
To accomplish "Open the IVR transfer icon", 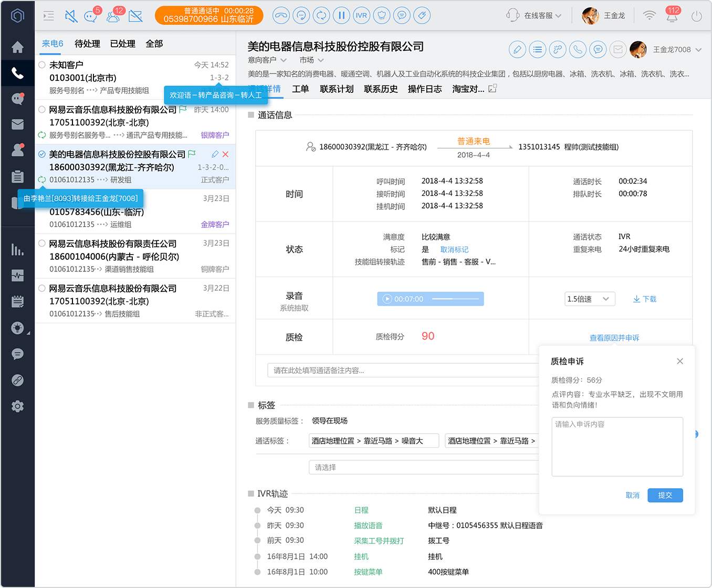I will (x=361, y=15).
